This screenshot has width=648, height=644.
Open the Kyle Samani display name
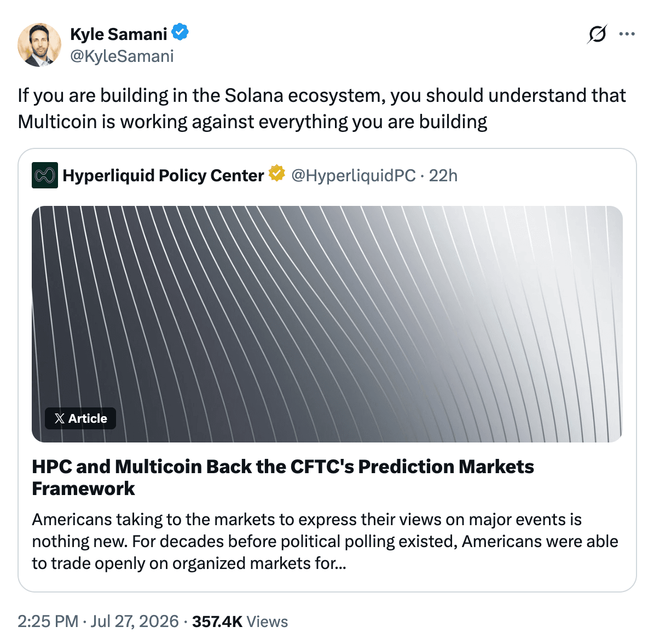tap(119, 34)
